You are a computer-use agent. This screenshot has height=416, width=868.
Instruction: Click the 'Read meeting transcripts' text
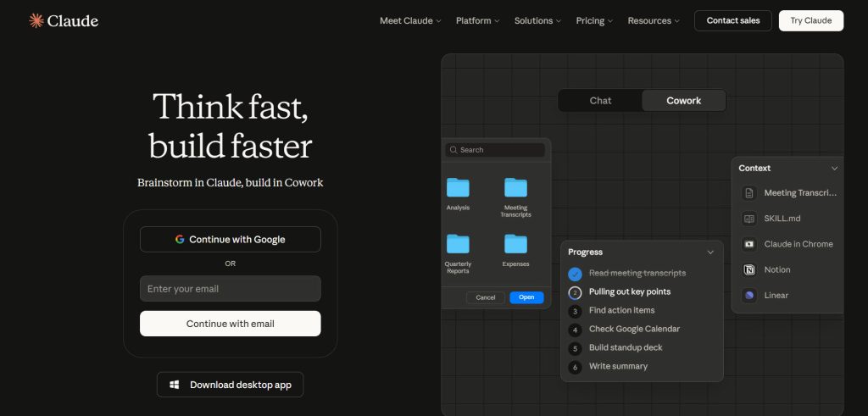point(637,274)
